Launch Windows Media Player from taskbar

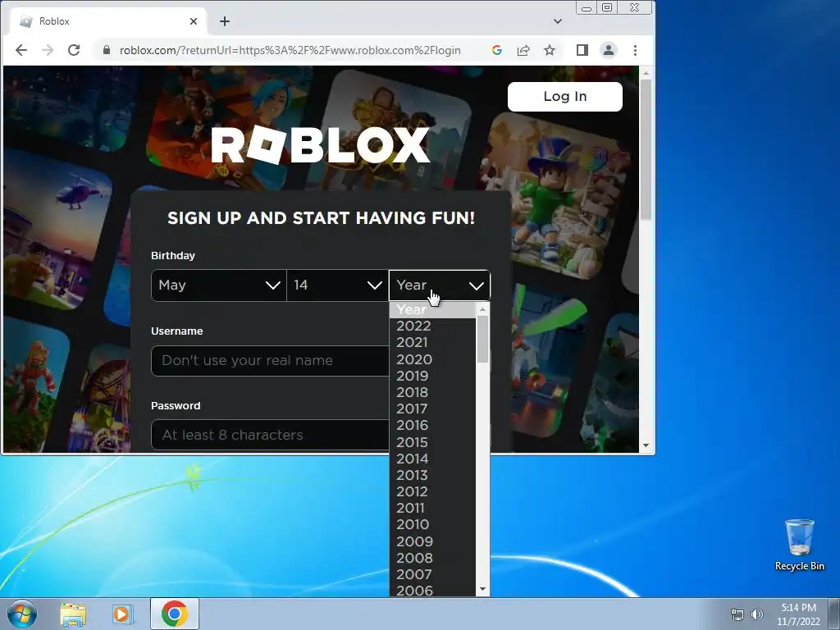(x=122, y=614)
